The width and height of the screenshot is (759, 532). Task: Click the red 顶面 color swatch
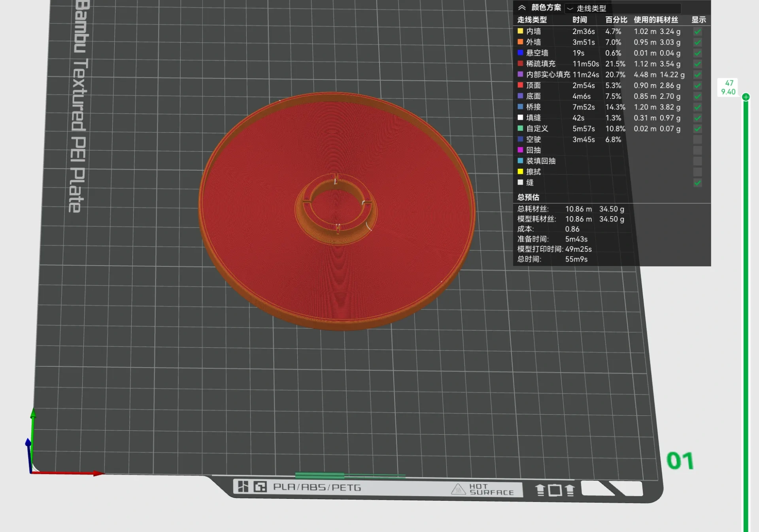tap(520, 85)
